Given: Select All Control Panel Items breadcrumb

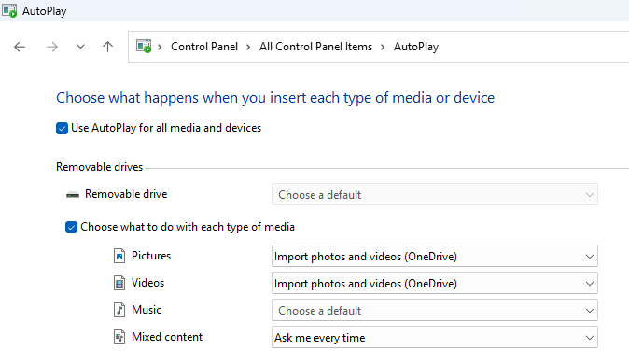Looking at the screenshot, I should pos(315,47).
